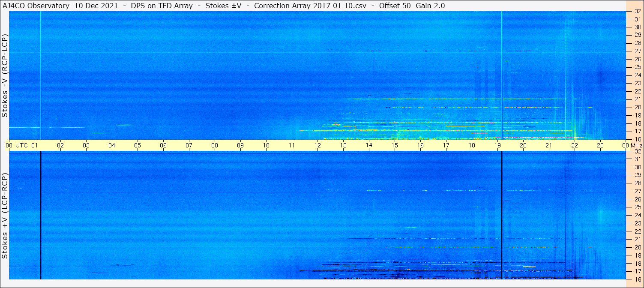The image size is (644, 288).
Task: Click 31 MHz label in Stokes +V panel
Action: (x=638, y=159)
